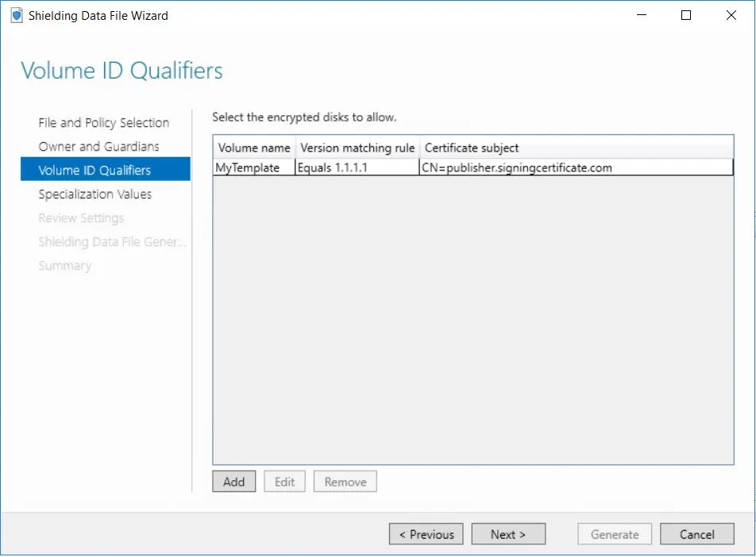This screenshot has width=756, height=557.
Task: Close the Shielding Data File Wizard
Action: [729, 15]
